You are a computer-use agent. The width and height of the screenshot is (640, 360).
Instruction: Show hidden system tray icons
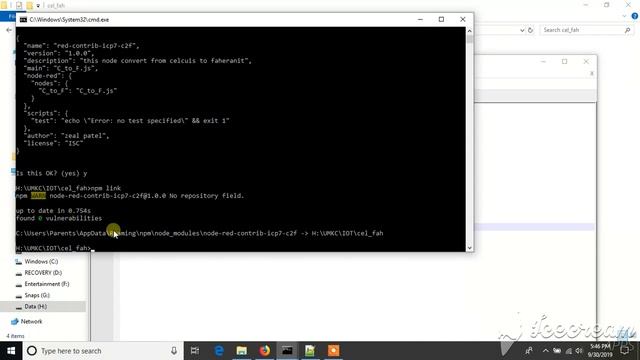[x=546, y=351]
